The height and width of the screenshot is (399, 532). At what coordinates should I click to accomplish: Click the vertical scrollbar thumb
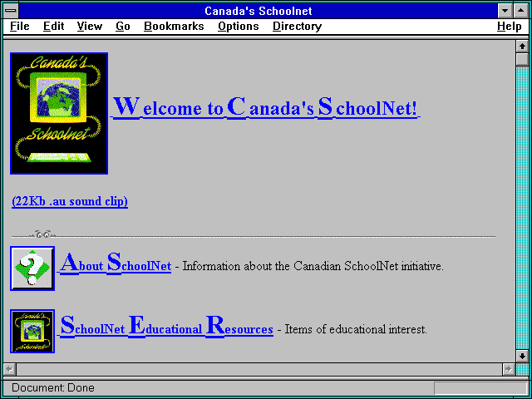(522, 59)
